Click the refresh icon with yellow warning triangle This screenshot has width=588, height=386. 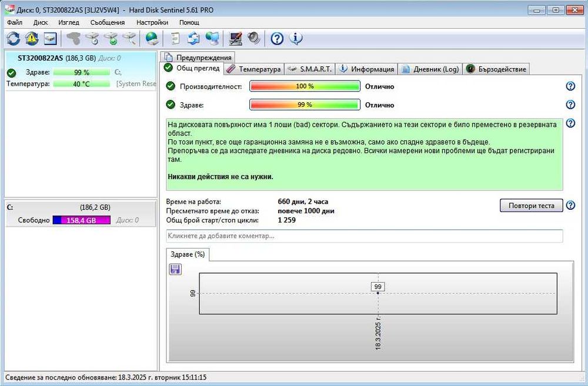pos(32,38)
